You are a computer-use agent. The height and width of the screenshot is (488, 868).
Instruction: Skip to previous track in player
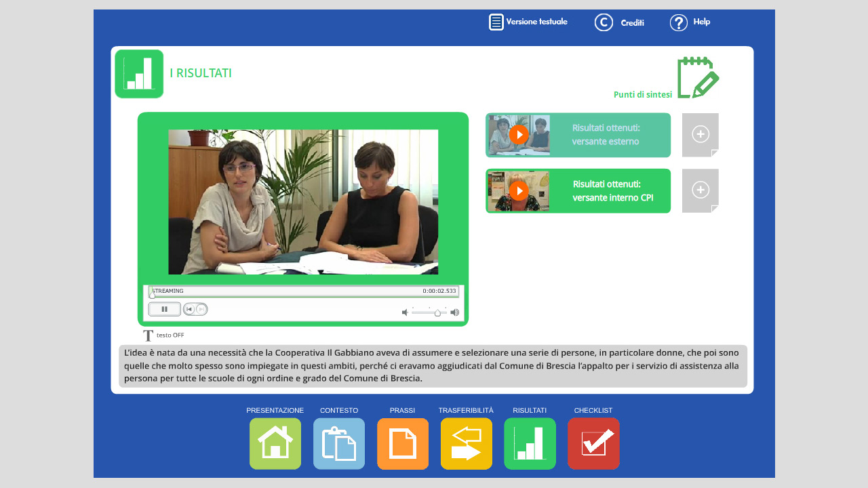[190, 309]
